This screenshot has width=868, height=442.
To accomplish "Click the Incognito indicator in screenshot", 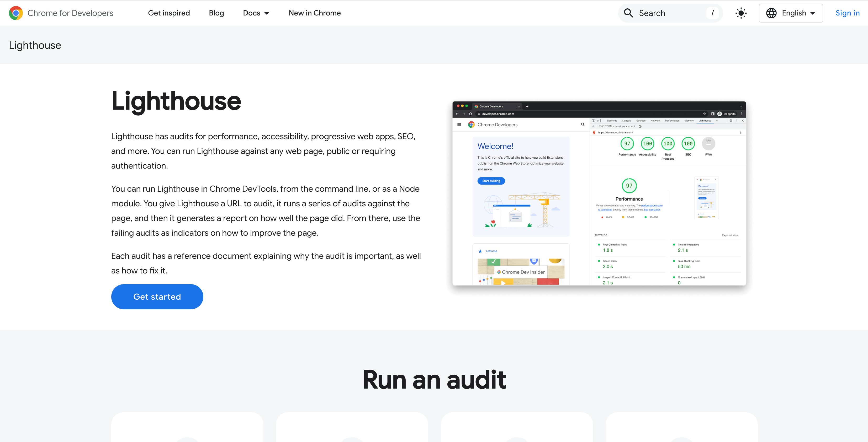I will click(x=727, y=114).
